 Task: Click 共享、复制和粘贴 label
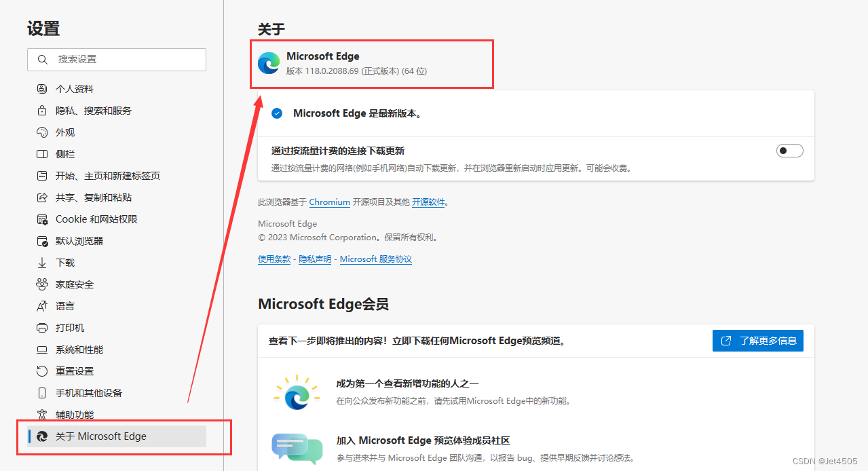94,197
